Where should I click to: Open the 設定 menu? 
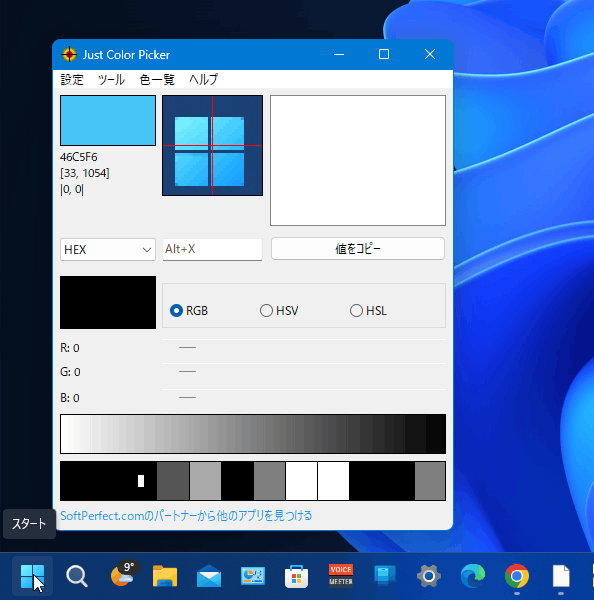click(x=72, y=79)
